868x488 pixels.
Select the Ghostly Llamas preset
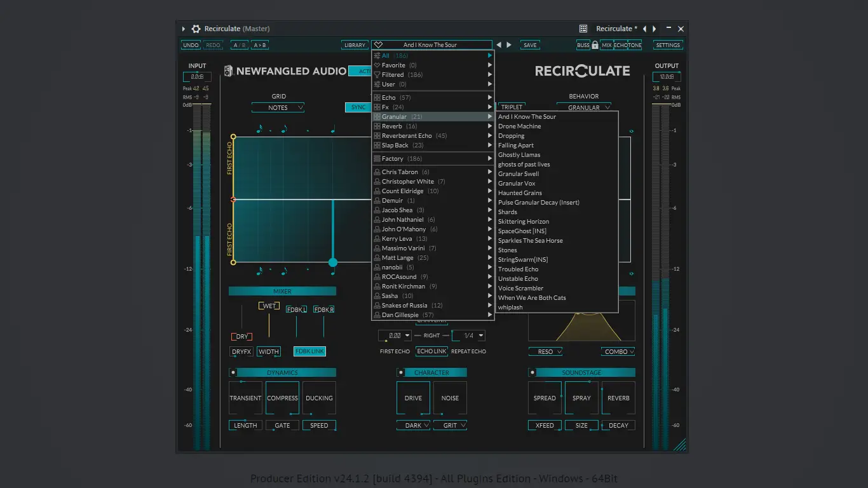coord(519,155)
